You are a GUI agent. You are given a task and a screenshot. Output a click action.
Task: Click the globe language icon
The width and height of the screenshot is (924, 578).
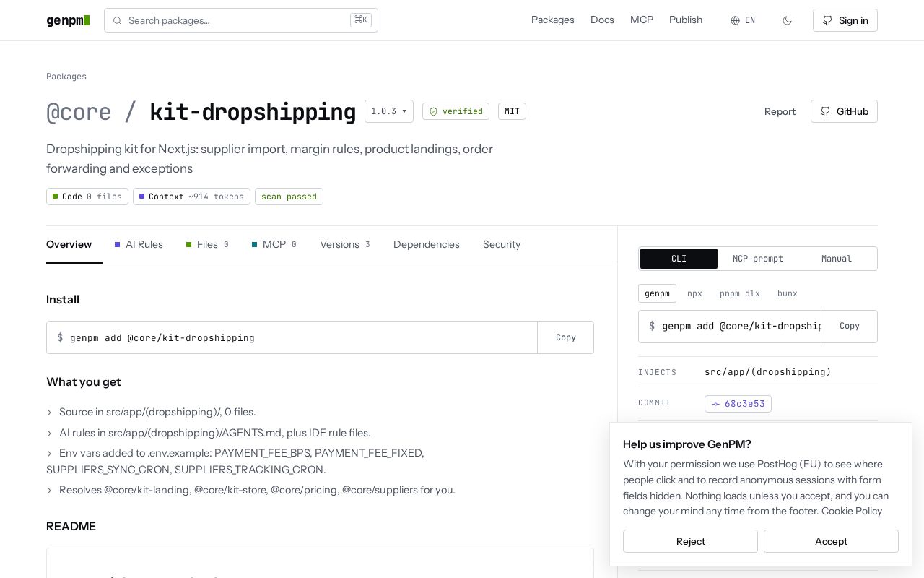[x=735, y=20]
